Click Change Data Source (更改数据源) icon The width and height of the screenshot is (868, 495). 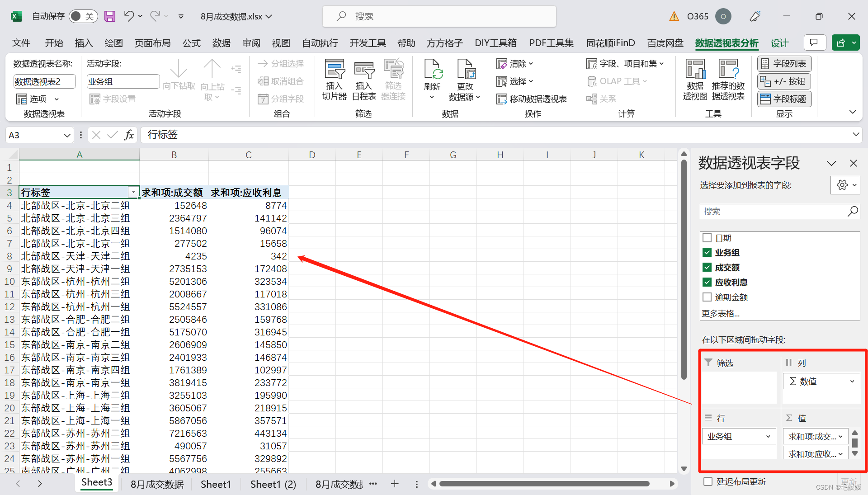click(x=465, y=69)
